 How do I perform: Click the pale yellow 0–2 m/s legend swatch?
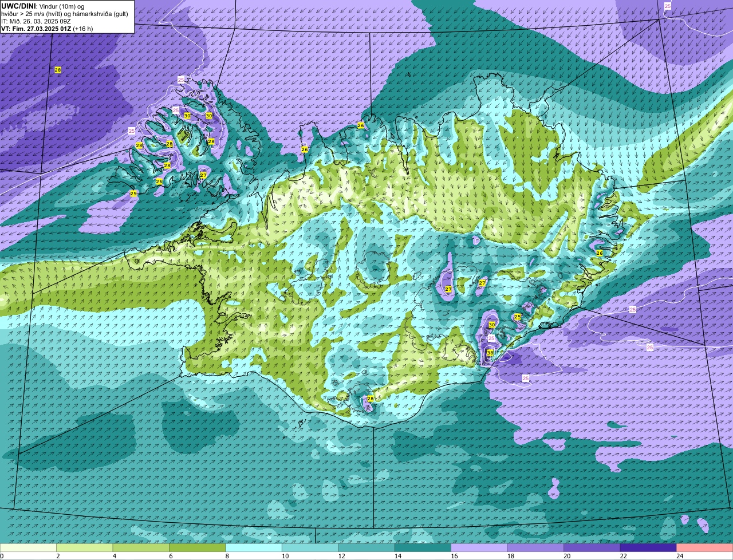tap(29, 547)
